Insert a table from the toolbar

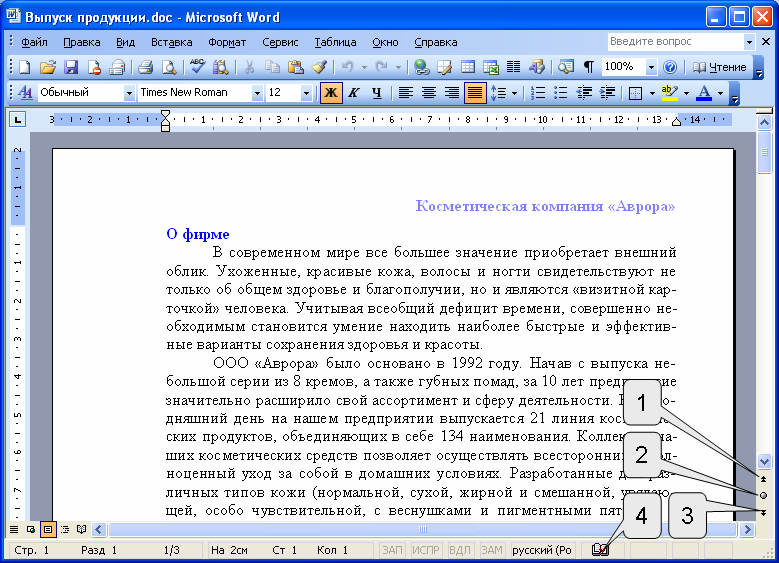[x=467, y=67]
